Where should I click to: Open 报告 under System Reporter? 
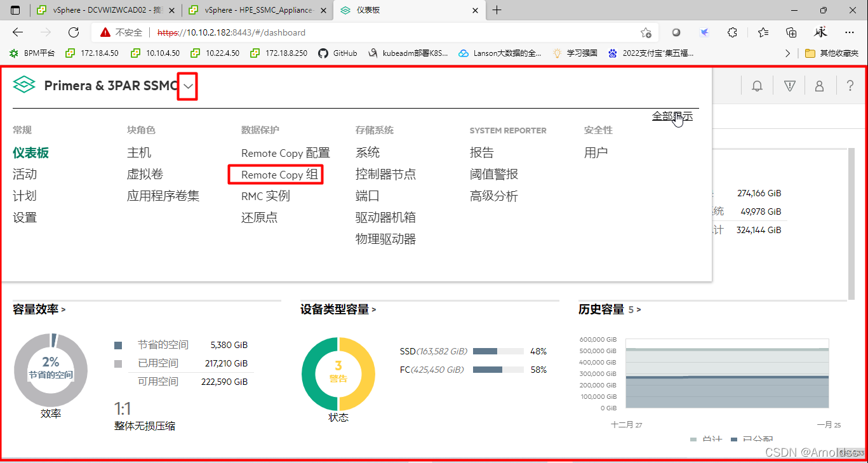click(x=482, y=153)
